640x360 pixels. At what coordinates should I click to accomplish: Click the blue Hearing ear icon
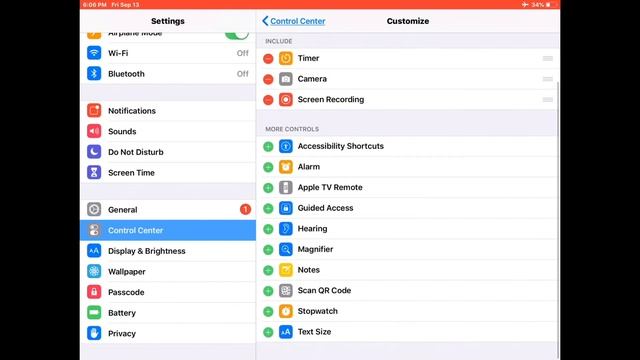[x=286, y=229]
